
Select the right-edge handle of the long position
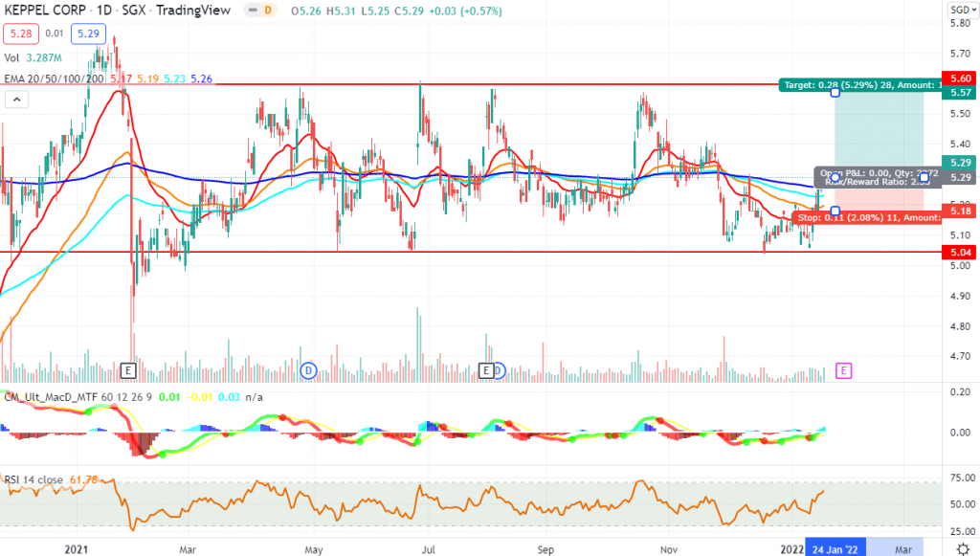(x=924, y=178)
